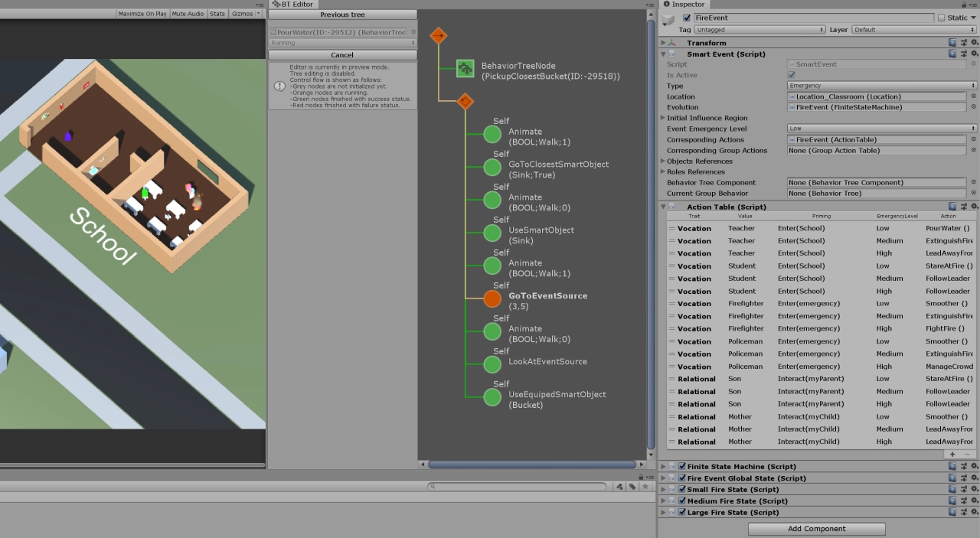Select the PickupClosestBucket behavior tree node icon
Image resolution: width=980 pixels, height=538 pixels.
click(465, 68)
